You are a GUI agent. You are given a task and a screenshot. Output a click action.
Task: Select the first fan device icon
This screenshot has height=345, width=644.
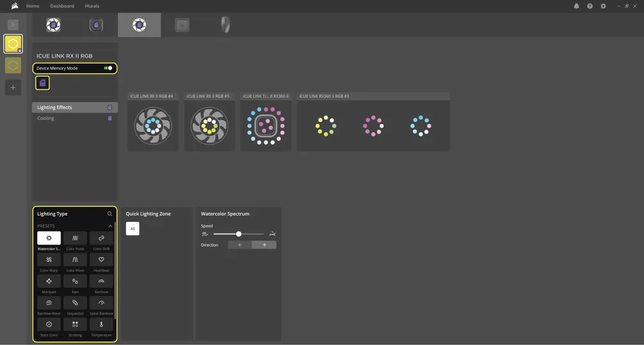pyautogui.click(x=53, y=25)
